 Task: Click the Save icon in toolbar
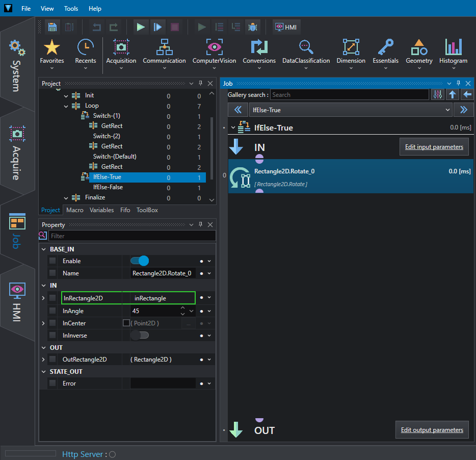coord(52,27)
